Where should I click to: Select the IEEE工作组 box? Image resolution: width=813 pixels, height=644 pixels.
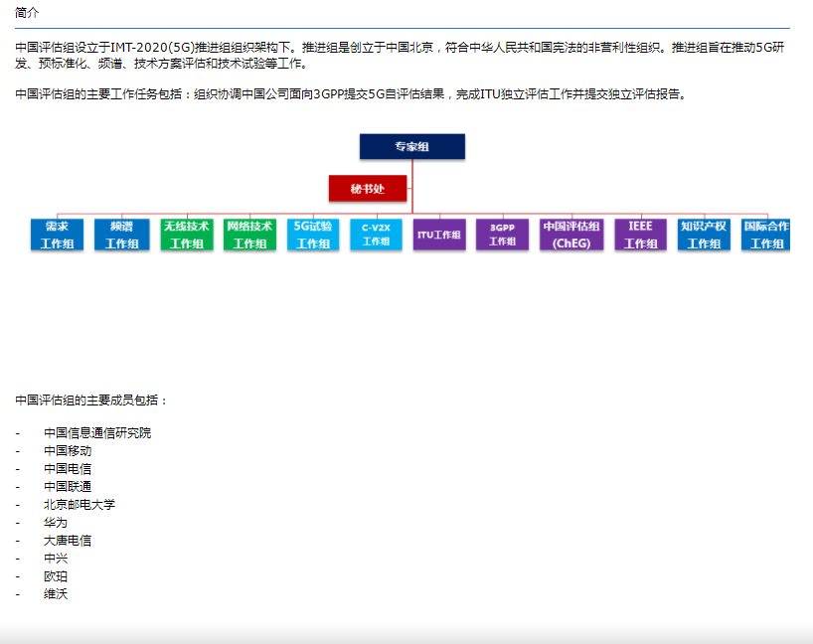click(x=641, y=235)
